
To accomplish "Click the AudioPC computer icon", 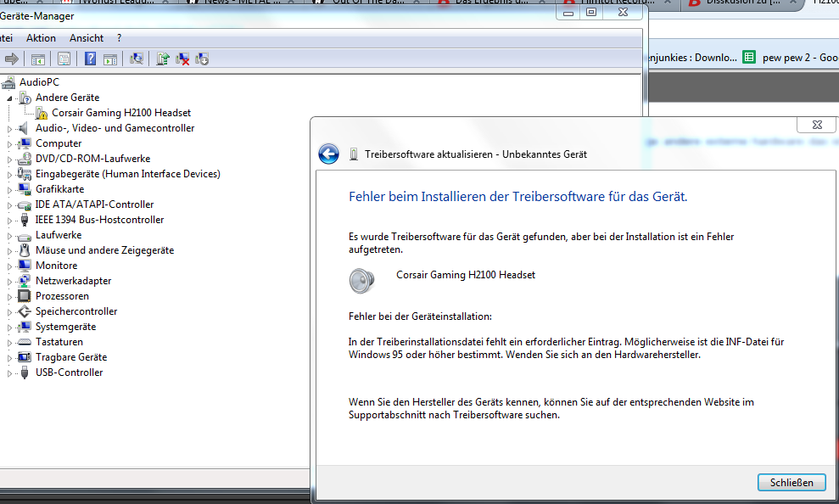I will [x=8, y=81].
